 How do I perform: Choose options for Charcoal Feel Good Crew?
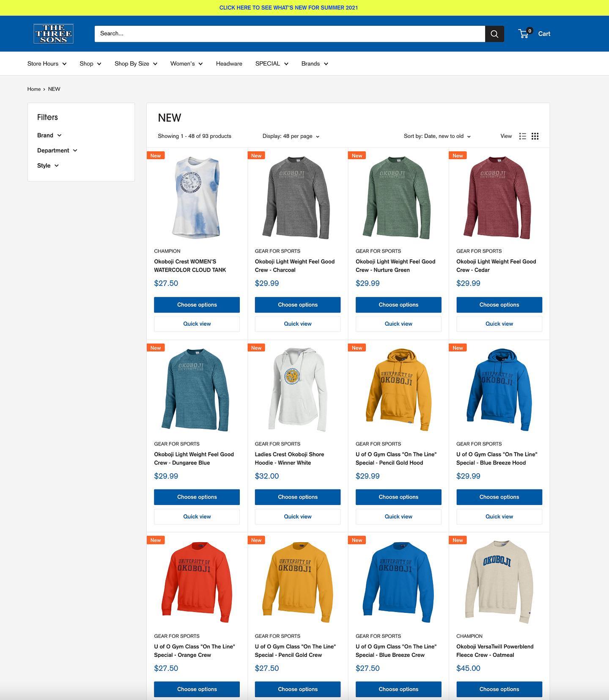tap(297, 305)
